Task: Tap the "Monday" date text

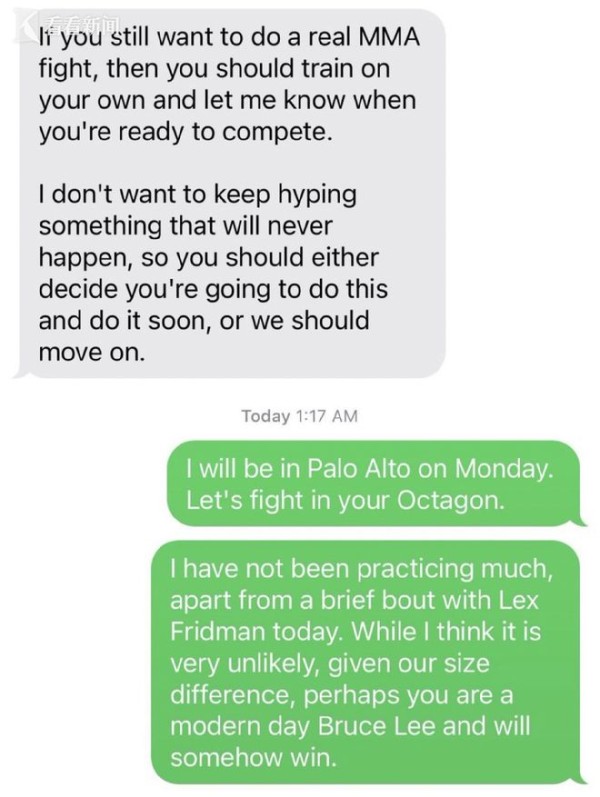Action: pyautogui.click(x=503, y=469)
